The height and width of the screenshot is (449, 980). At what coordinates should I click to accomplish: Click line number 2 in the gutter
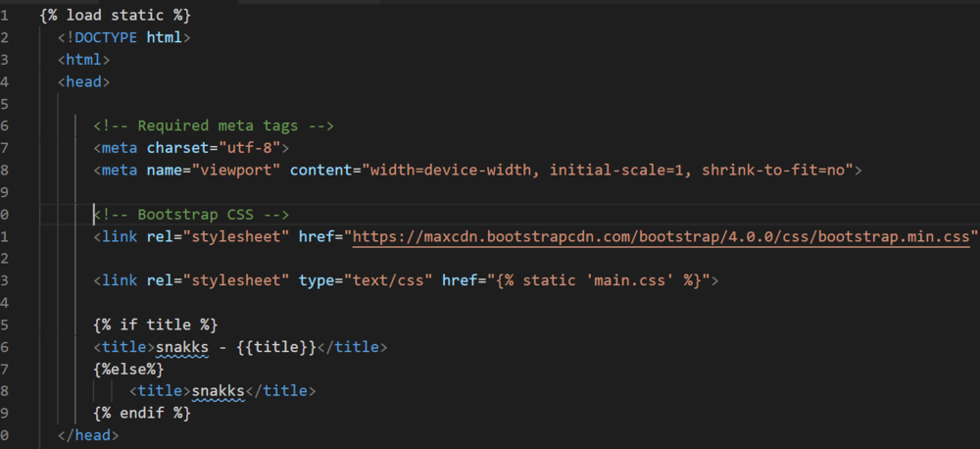[6, 37]
